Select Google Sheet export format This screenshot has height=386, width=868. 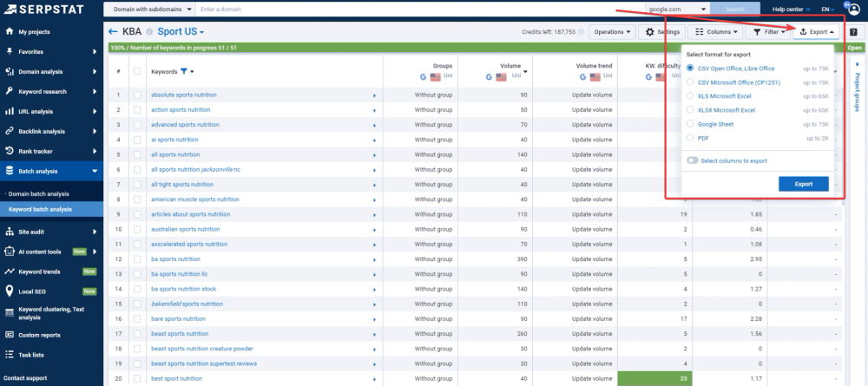pyautogui.click(x=690, y=124)
